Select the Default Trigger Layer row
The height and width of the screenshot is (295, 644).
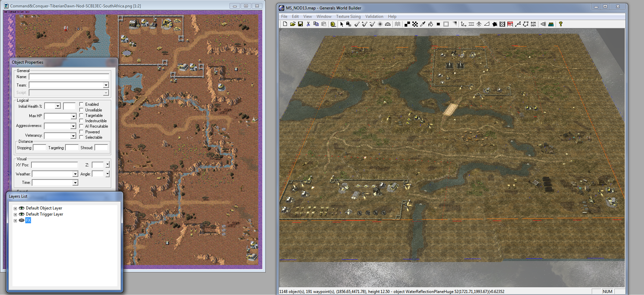[x=45, y=214]
